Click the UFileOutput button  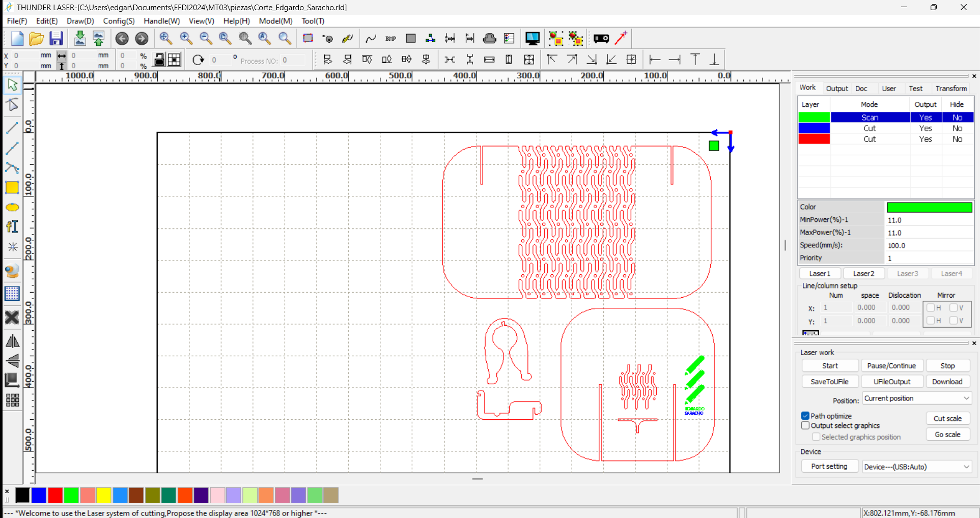coord(891,382)
